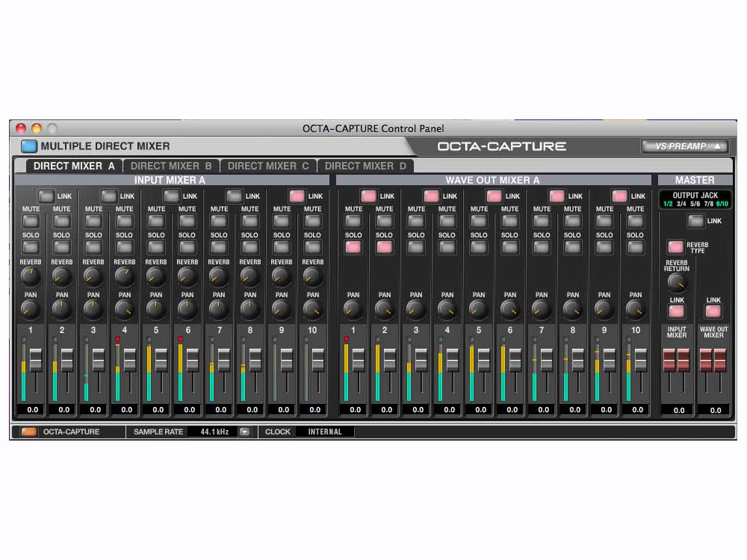This screenshot has width=747, height=560.
Task: Disable LINK for input channels 9/10
Action: point(297,196)
